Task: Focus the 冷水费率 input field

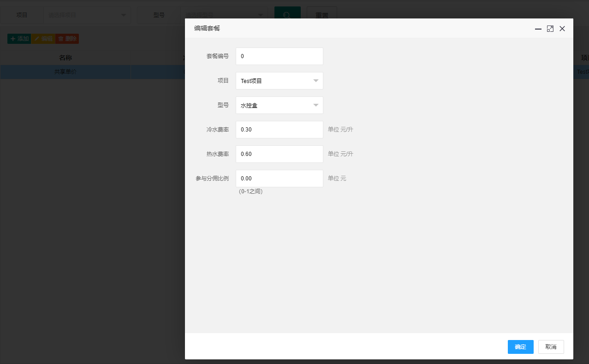Action: point(280,130)
